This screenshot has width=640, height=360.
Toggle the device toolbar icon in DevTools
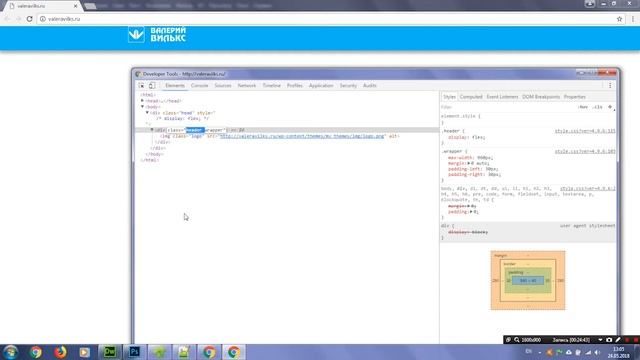point(152,86)
